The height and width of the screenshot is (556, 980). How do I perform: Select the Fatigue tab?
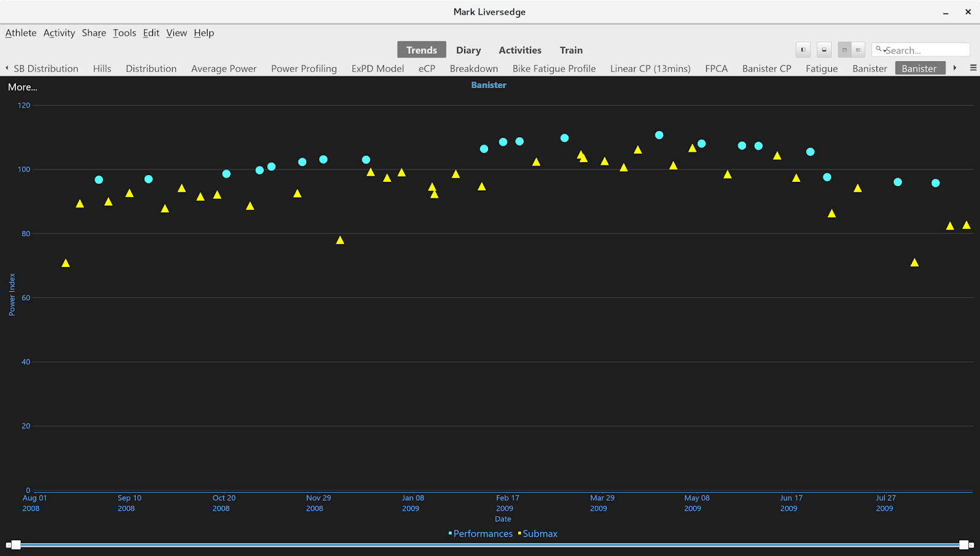822,69
